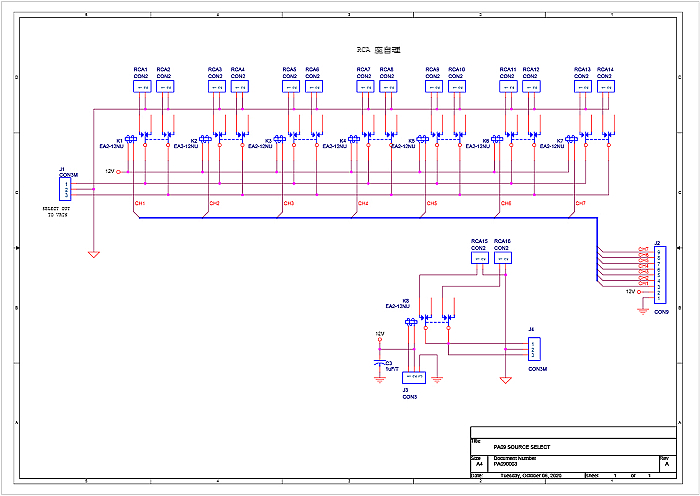This screenshot has width=700, height=496.
Task: Select the RCA1 connector symbol
Action: coord(141,87)
